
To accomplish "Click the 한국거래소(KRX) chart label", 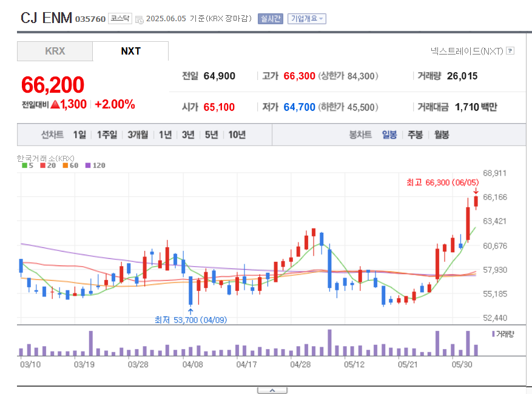I will (45, 158).
